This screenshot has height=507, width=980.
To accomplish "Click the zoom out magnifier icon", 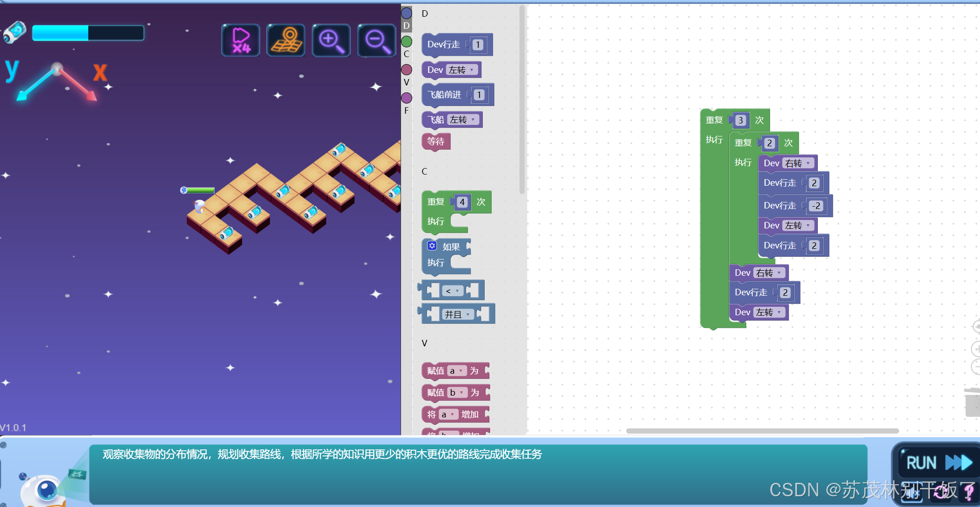I will (x=376, y=40).
